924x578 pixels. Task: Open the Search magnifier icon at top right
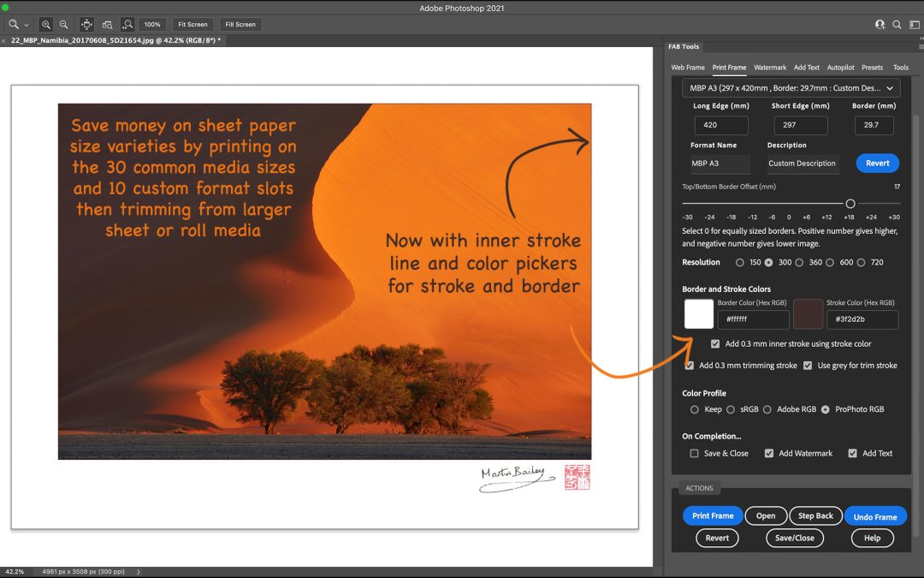coord(897,25)
